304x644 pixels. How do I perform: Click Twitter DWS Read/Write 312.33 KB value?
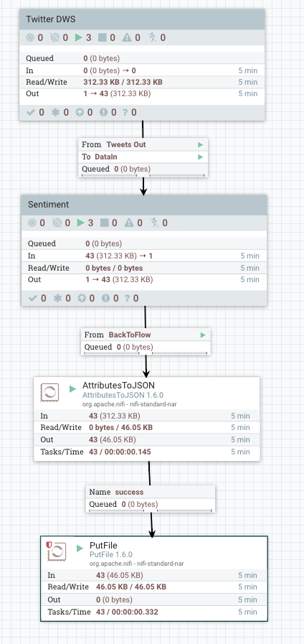pyautogui.click(x=123, y=82)
